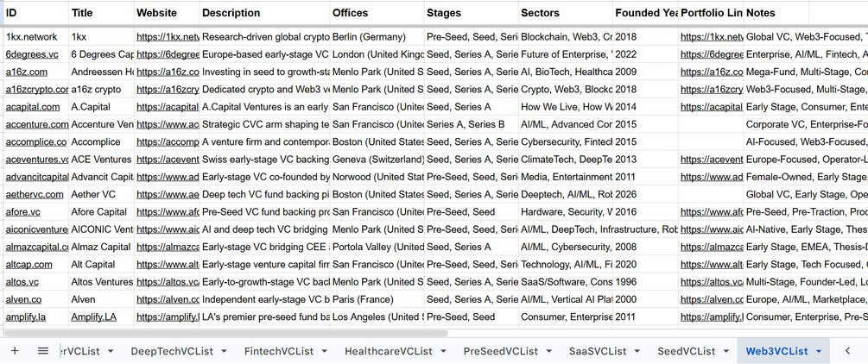Image resolution: width=868 pixels, height=364 pixels.
Task: Open SeedVCList tab dropdown arrow
Action: tap(726, 351)
